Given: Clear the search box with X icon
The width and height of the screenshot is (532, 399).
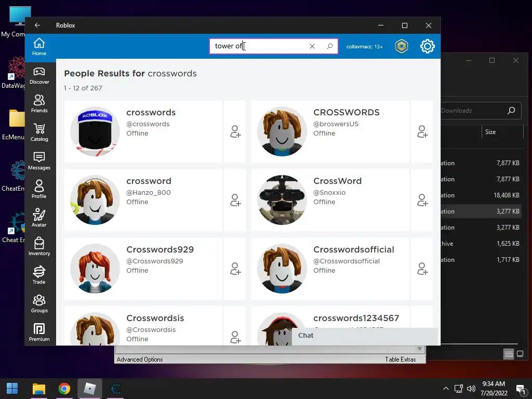Looking at the screenshot, I should [312, 46].
